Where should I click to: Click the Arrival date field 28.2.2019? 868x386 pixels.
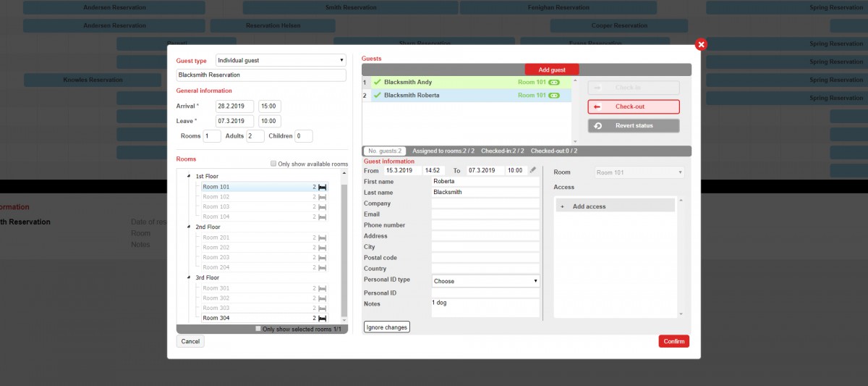coord(234,106)
